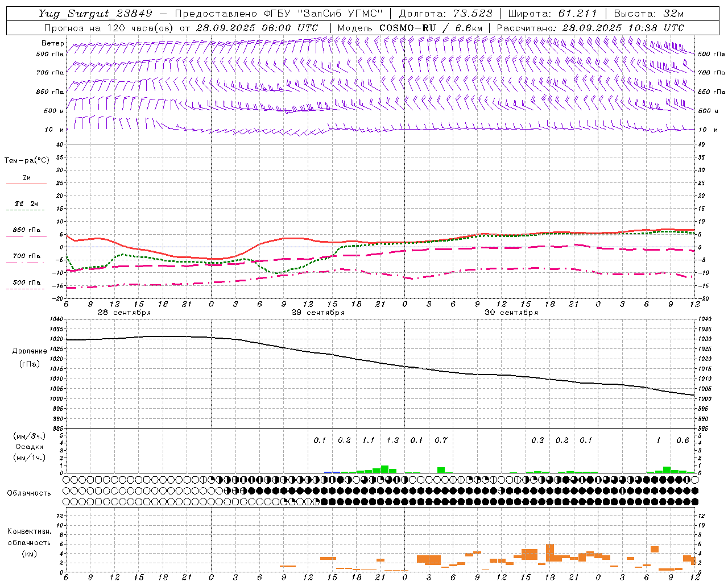Click the station title Yug_Surgut_23849
Screen dimensions: 728x582
[96, 14]
